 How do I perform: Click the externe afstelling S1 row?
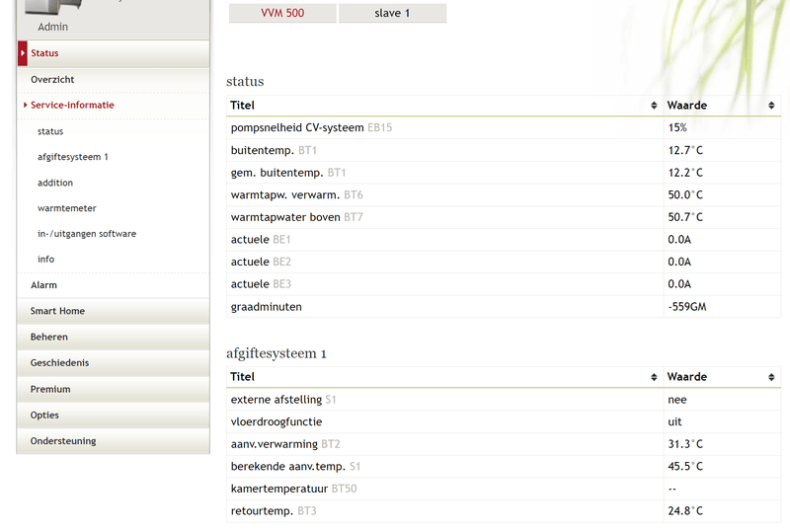[x=504, y=400]
